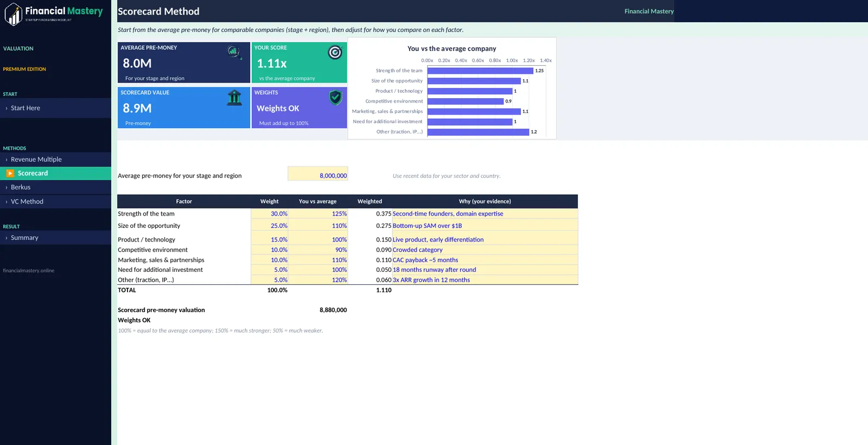Image resolution: width=868 pixels, height=445 pixels.
Task: Click the shield check icon on Weights card
Action: pyautogui.click(x=336, y=98)
